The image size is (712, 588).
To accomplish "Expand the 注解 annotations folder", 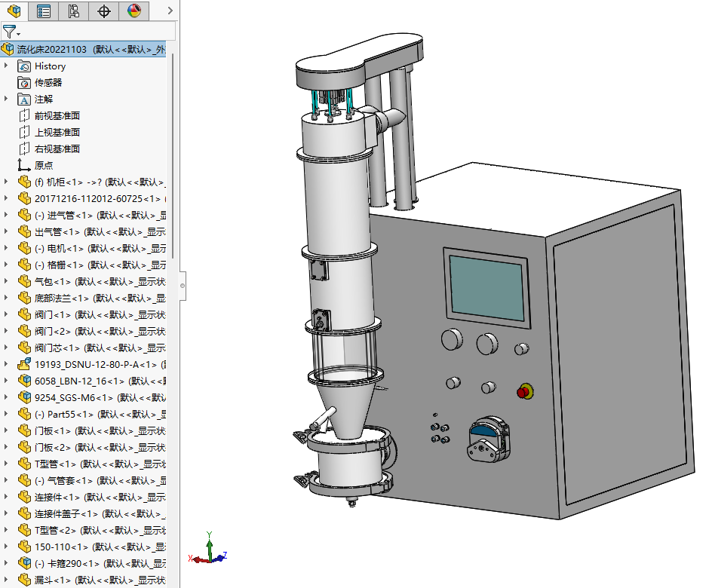I will pyautogui.click(x=6, y=99).
